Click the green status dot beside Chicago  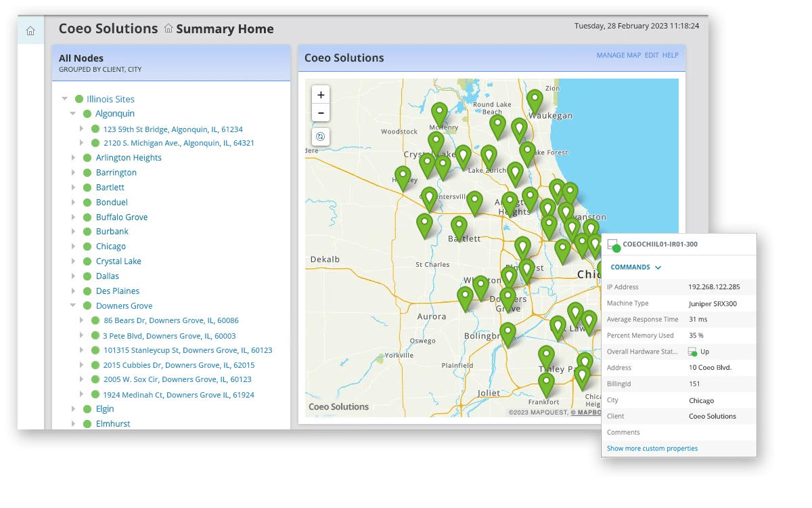[87, 247]
